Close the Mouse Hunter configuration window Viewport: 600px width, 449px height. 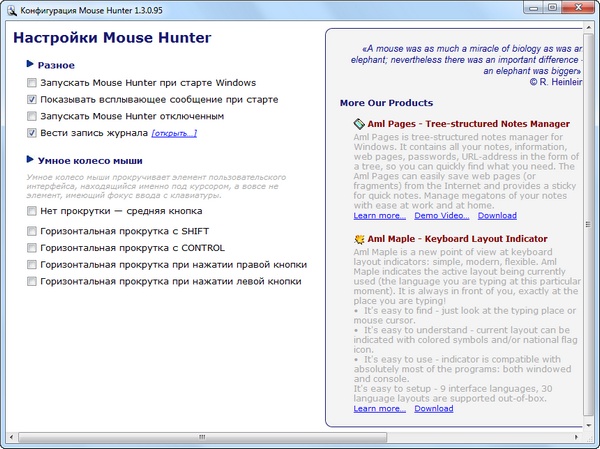tap(578, 8)
